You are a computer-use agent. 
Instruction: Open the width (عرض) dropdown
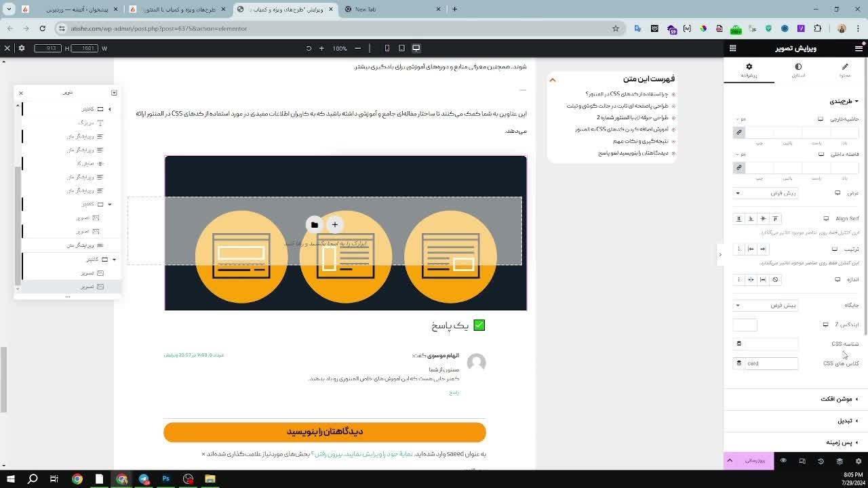coord(765,193)
